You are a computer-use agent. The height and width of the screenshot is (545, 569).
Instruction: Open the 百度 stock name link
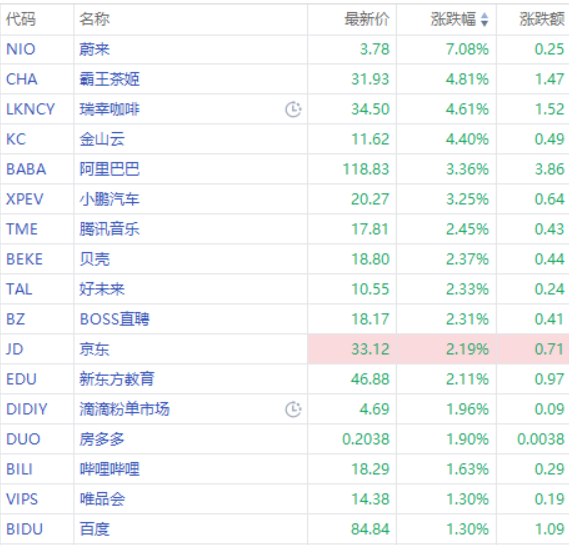[x=95, y=529]
